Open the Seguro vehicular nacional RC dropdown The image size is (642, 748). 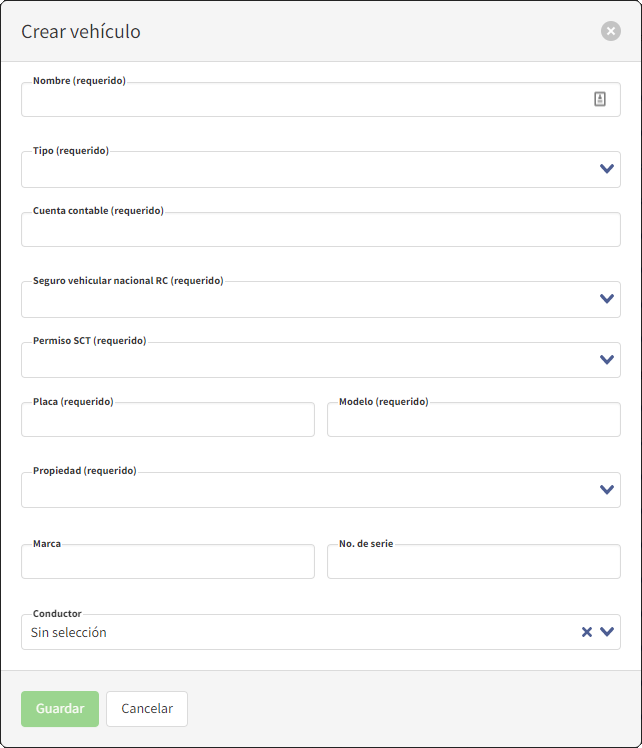(x=606, y=299)
